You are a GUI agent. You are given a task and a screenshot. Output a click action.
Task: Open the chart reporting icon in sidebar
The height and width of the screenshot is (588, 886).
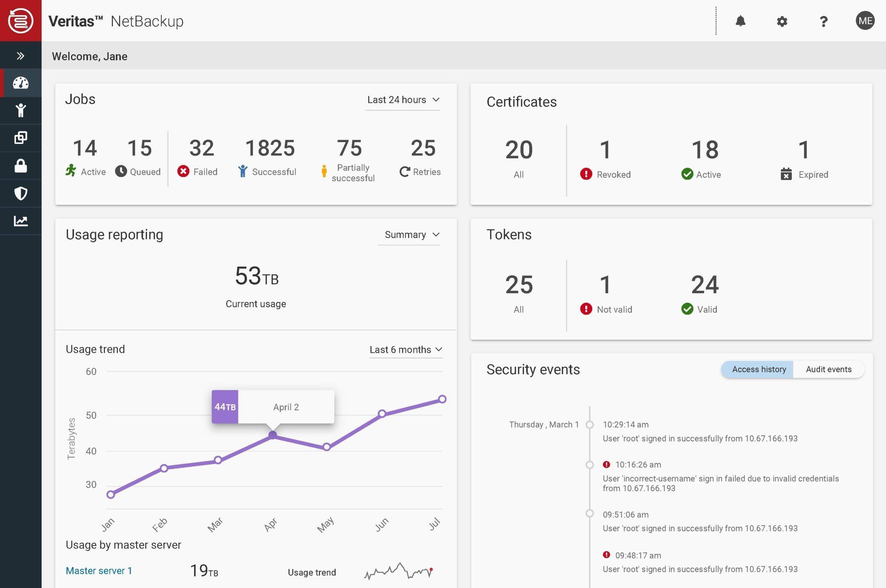(x=21, y=221)
